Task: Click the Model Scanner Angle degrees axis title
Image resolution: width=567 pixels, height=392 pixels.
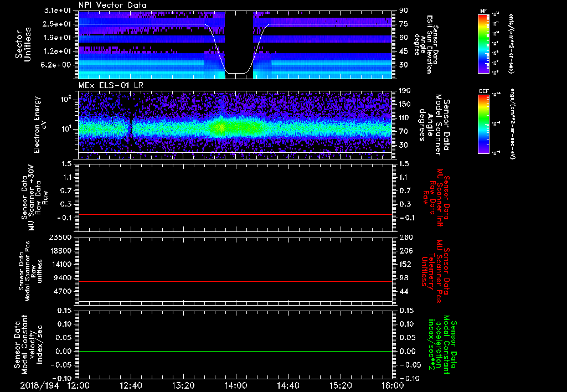Action: coord(434,125)
